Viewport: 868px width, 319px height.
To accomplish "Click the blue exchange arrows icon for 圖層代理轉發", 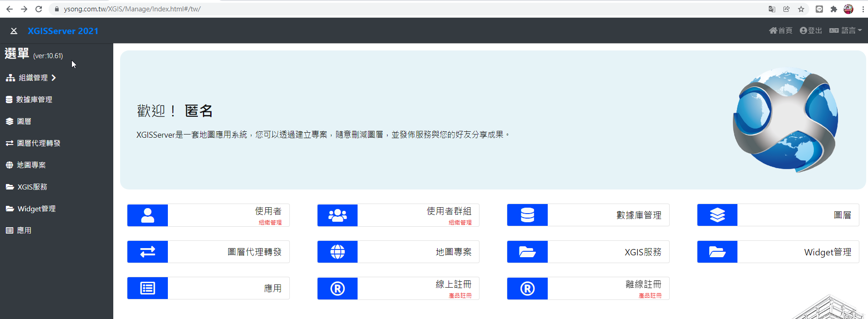I will (147, 252).
